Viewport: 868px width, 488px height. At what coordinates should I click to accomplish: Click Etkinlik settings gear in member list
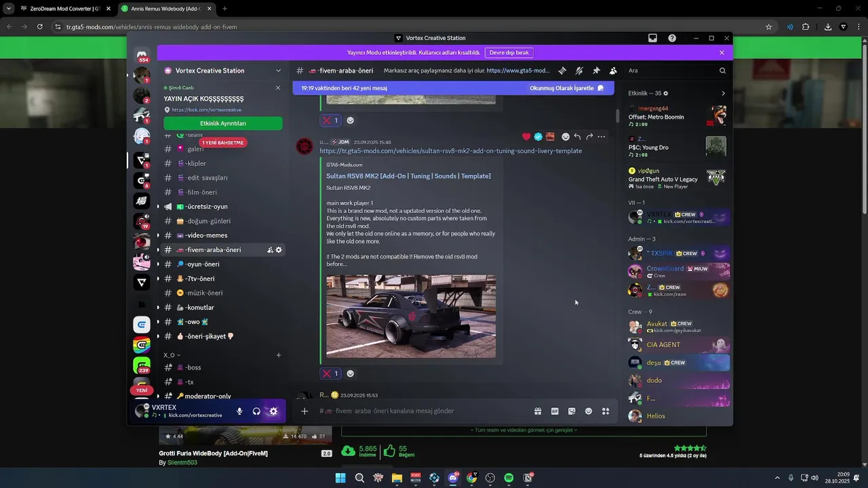point(665,94)
